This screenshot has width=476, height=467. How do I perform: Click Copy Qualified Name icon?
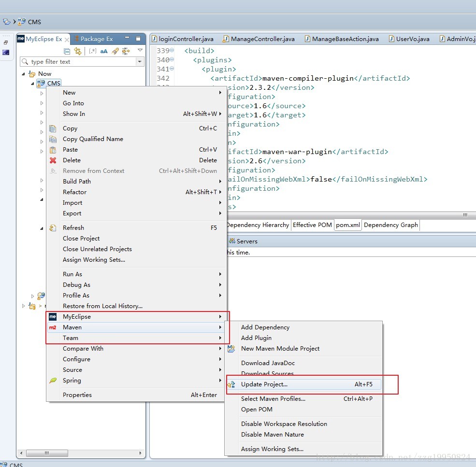53,139
